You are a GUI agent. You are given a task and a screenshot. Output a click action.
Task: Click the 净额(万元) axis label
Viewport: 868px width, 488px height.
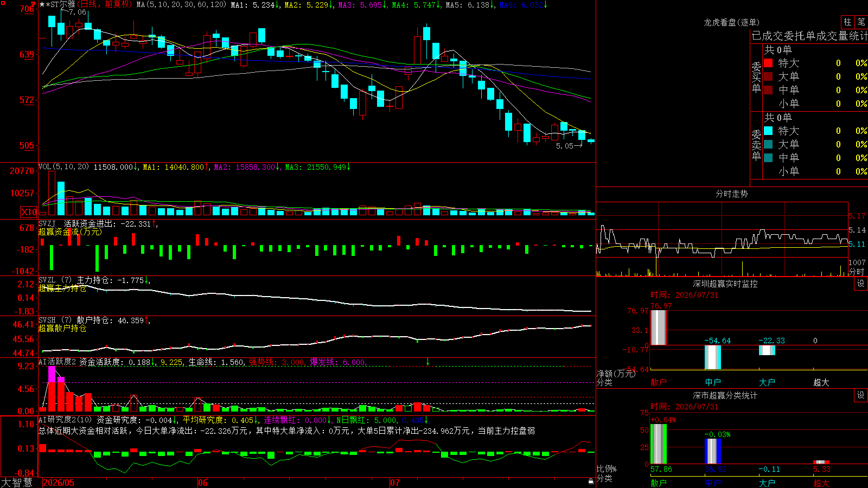616,374
